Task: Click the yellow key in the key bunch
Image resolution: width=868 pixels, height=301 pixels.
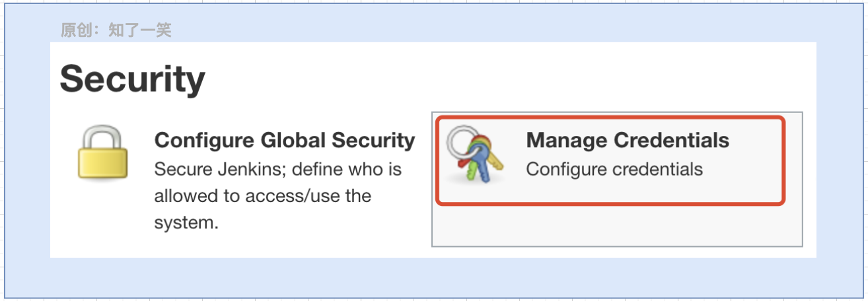Action: tap(494, 155)
